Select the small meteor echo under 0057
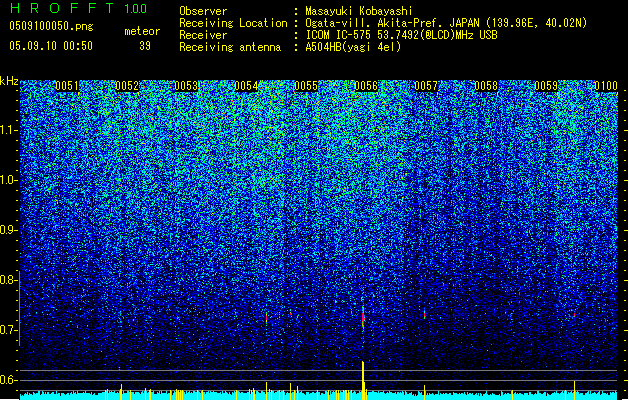 coord(424,314)
